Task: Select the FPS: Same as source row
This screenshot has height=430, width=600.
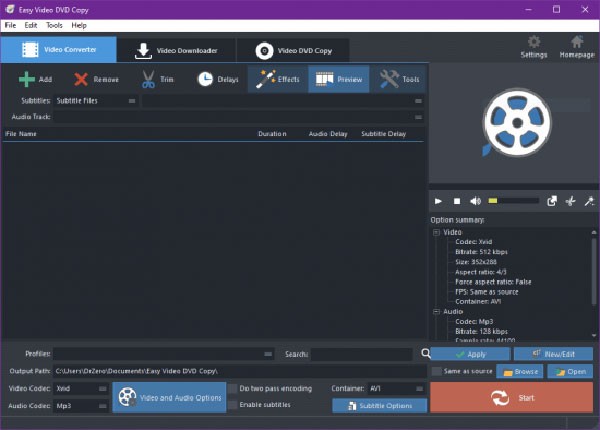Action: pos(487,292)
